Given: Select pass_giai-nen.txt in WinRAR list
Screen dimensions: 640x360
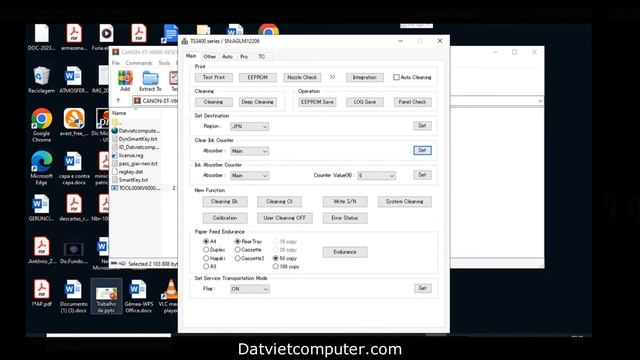Looking at the screenshot, I should click(x=138, y=164).
